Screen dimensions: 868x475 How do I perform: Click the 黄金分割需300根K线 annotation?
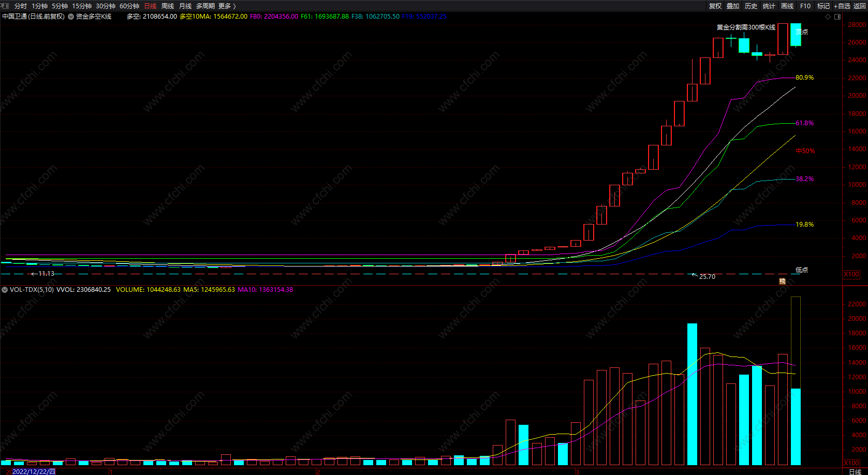(746, 27)
